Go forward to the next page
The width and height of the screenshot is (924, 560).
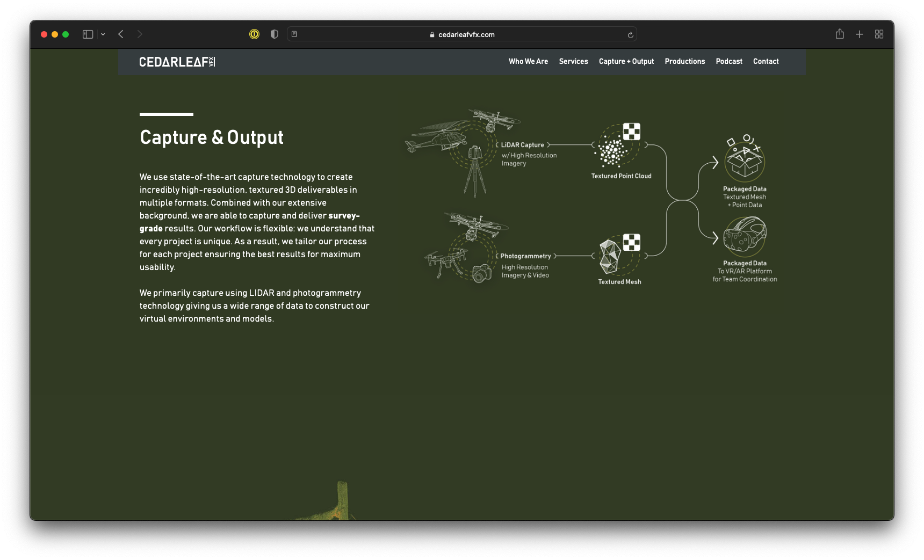pos(140,34)
